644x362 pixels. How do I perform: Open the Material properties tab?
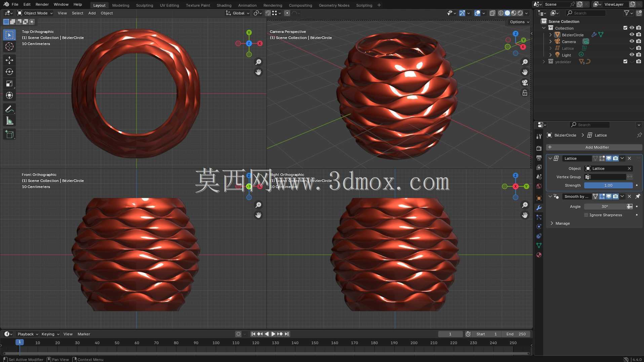point(539,255)
